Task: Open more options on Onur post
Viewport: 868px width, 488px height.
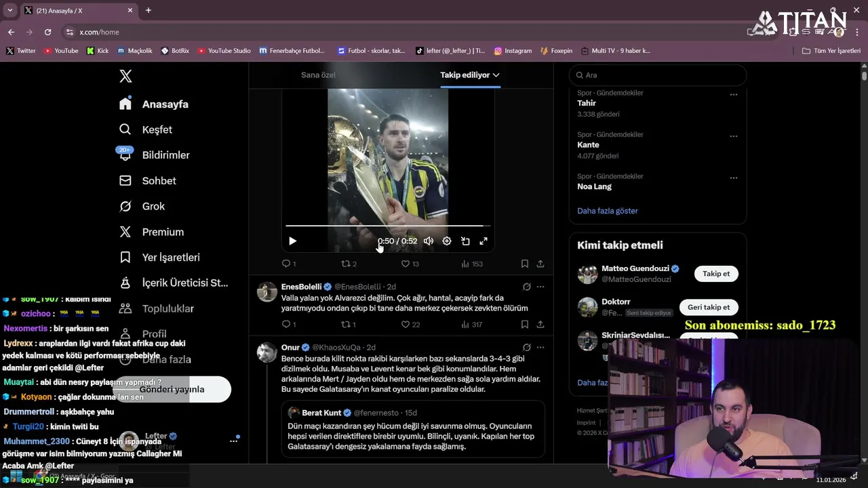Action: click(540, 347)
